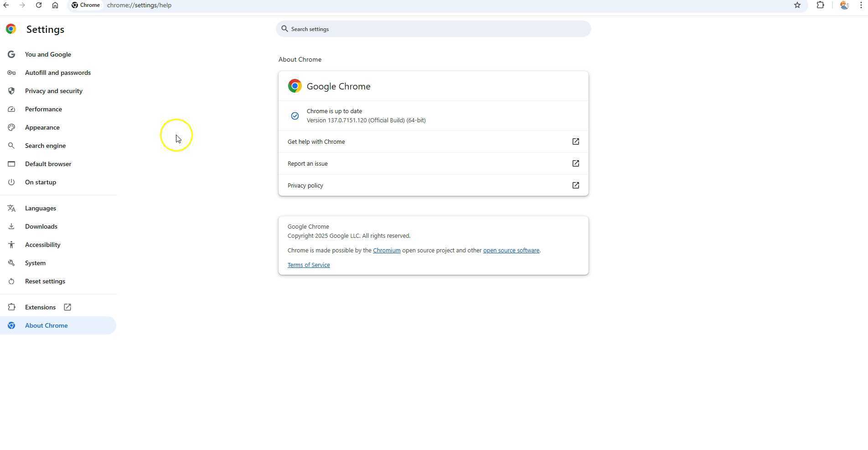Click the 'Chrome is up to date' text

pyautogui.click(x=334, y=111)
